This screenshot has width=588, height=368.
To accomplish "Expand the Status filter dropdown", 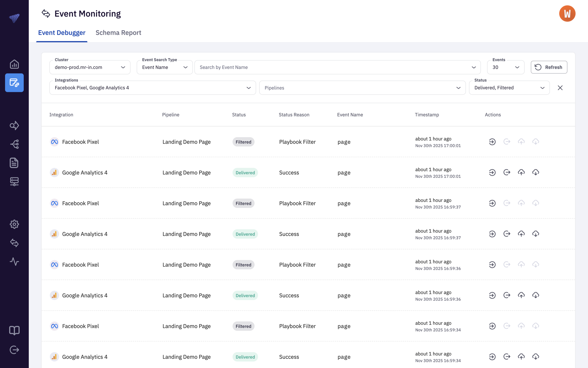I will [509, 88].
